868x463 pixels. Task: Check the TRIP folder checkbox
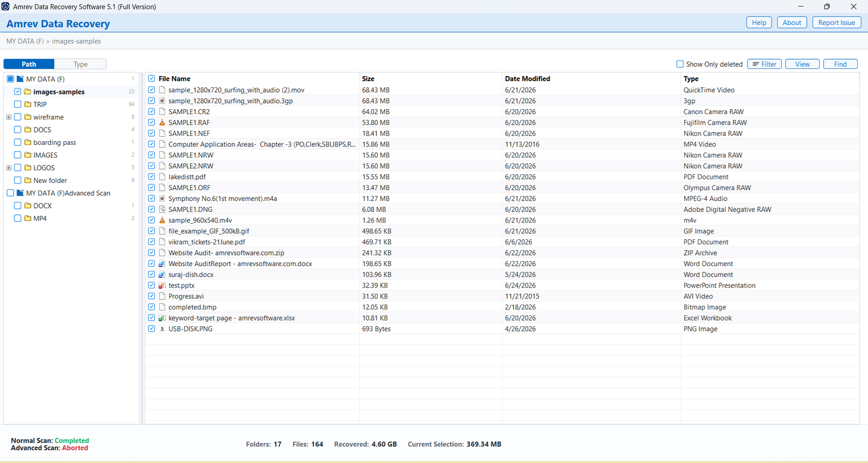(x=17, y=104)
